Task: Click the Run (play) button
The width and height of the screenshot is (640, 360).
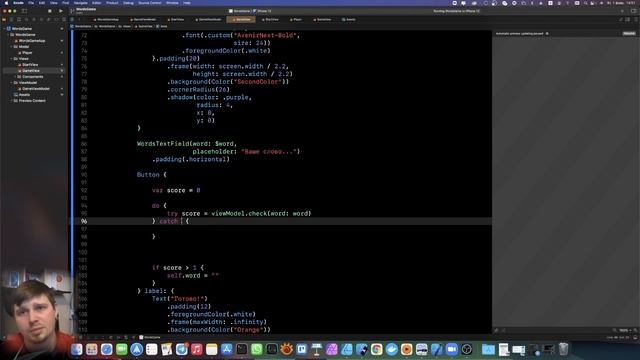Action: point(61,11)
